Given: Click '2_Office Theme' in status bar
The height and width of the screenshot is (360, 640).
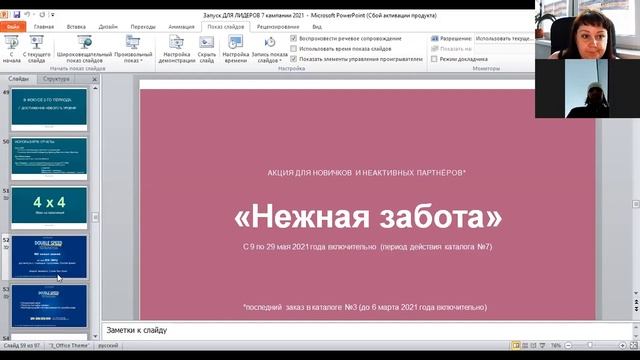Looking at the screenshot, I should (69, 346).
